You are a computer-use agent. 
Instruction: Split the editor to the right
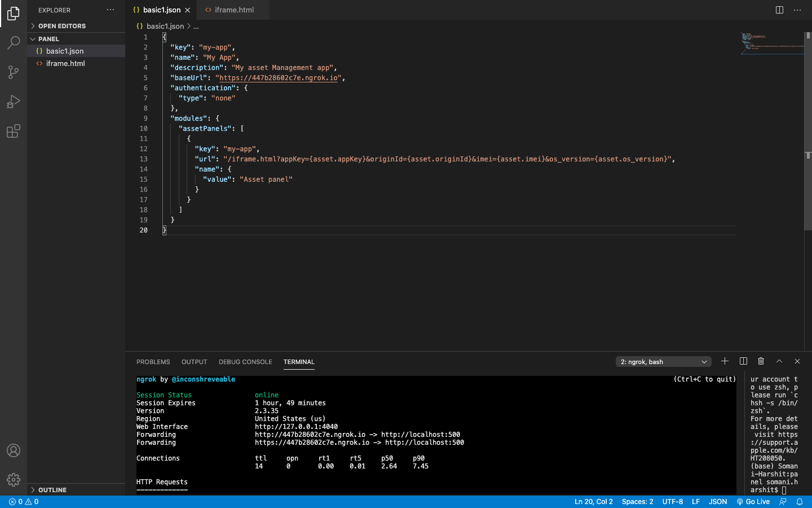tap(779, 10)
